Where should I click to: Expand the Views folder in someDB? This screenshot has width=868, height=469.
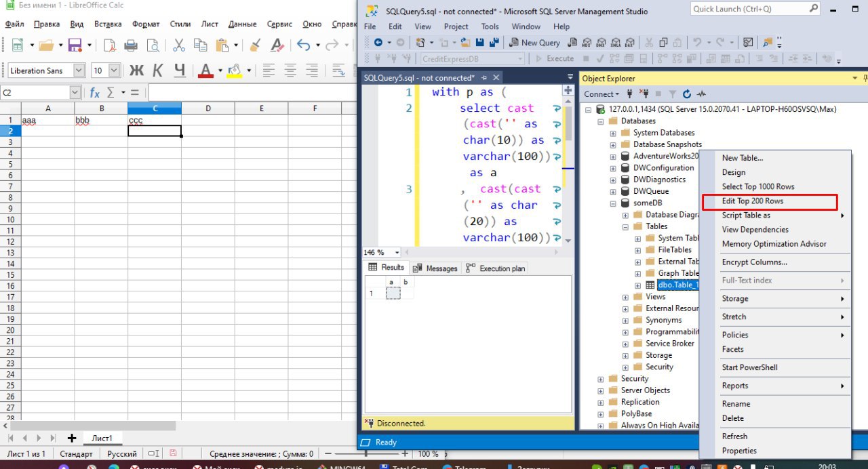625,297
